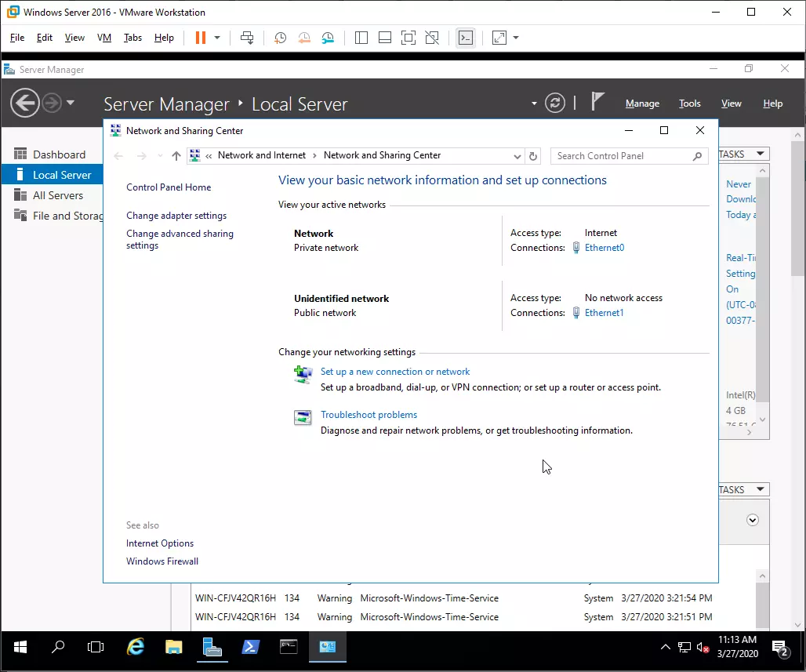Open Server Manager's Help menu
Viewport: 806px width, 672px height.
772,104
